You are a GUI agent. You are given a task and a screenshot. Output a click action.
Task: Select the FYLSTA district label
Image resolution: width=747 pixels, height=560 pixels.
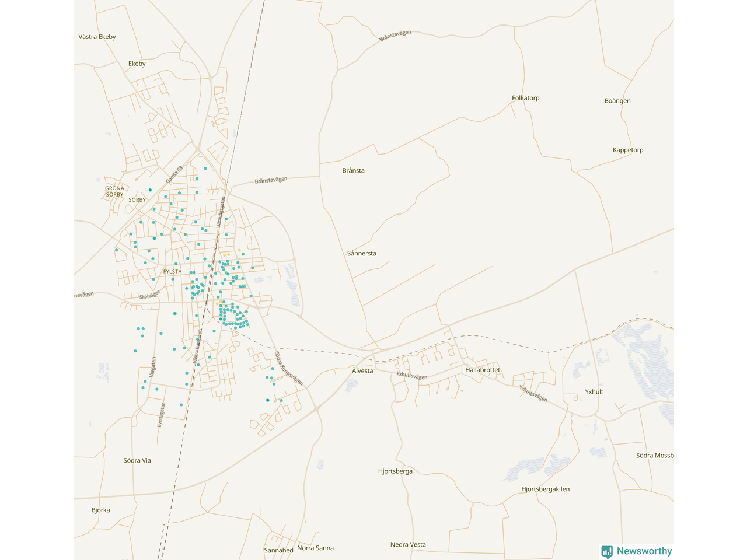(172, 272)
